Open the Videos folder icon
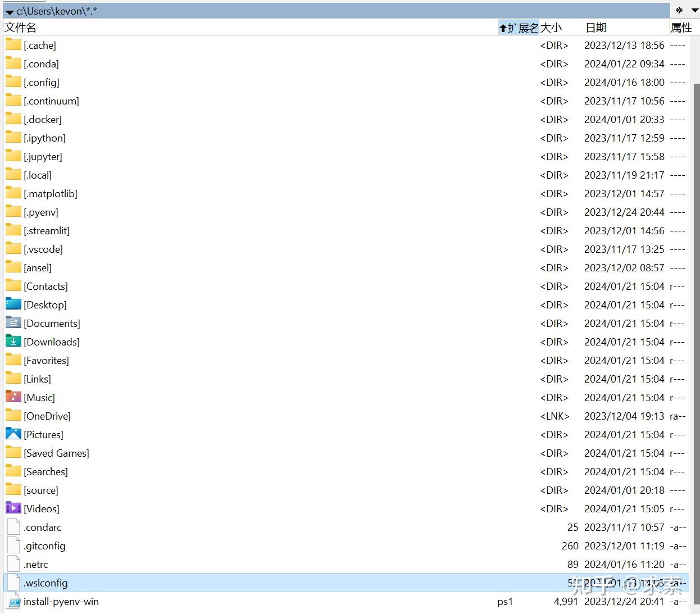This screenshot has width=700, height=614. pos(12,508)
